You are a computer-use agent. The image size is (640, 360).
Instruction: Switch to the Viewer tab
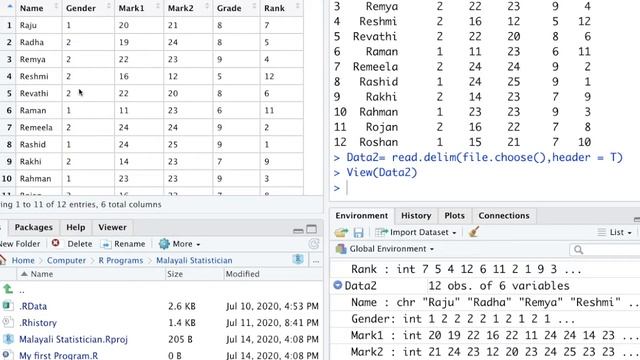(112, 227)
